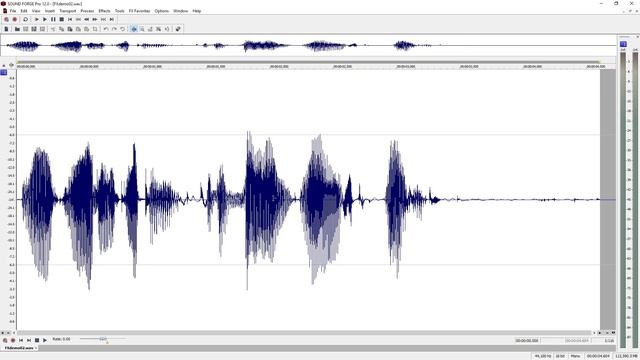Open the File menu

[13, 11]
